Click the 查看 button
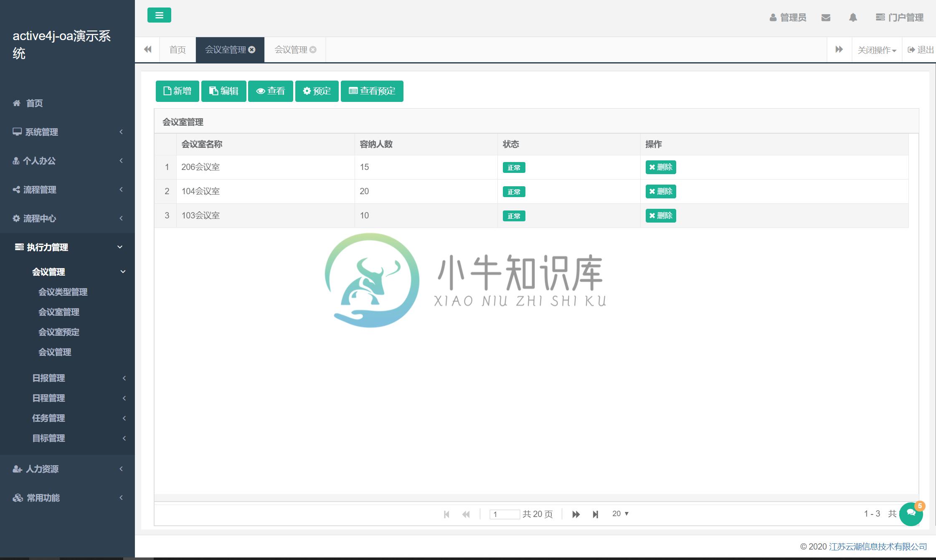936x560 pixels. (x=270, y=91)
